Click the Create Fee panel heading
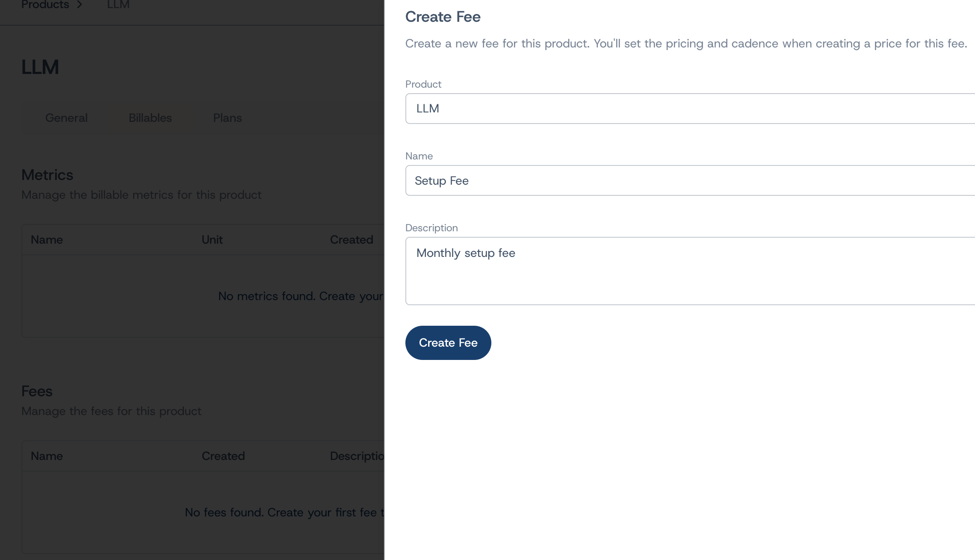The image size is (975, 560). [443, 16]
